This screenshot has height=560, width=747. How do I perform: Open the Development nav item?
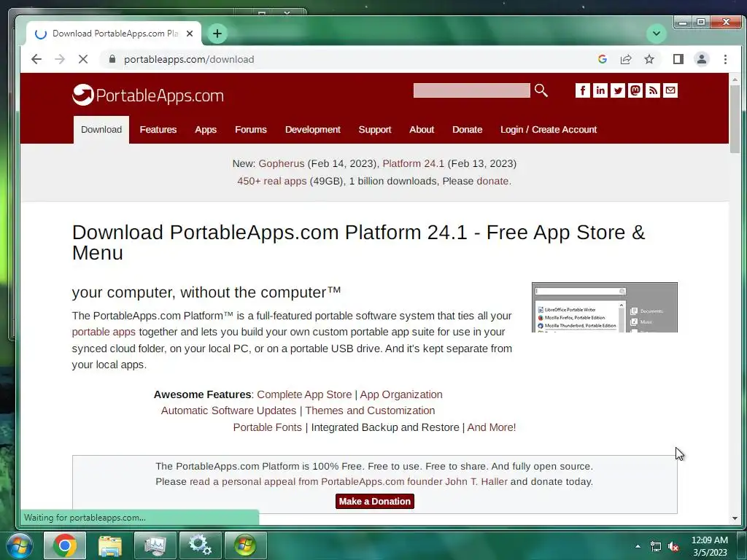[x=312, y=130]
